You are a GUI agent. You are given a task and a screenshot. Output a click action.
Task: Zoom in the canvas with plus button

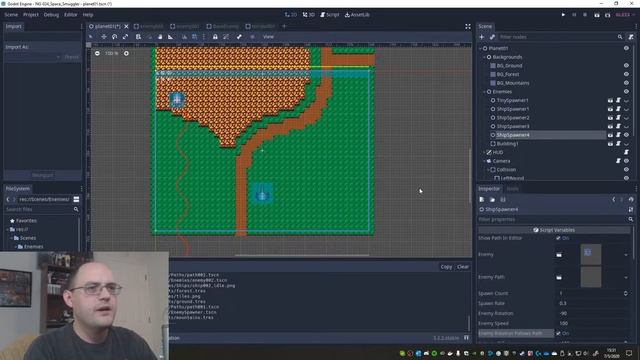click(x=126, y=53)
